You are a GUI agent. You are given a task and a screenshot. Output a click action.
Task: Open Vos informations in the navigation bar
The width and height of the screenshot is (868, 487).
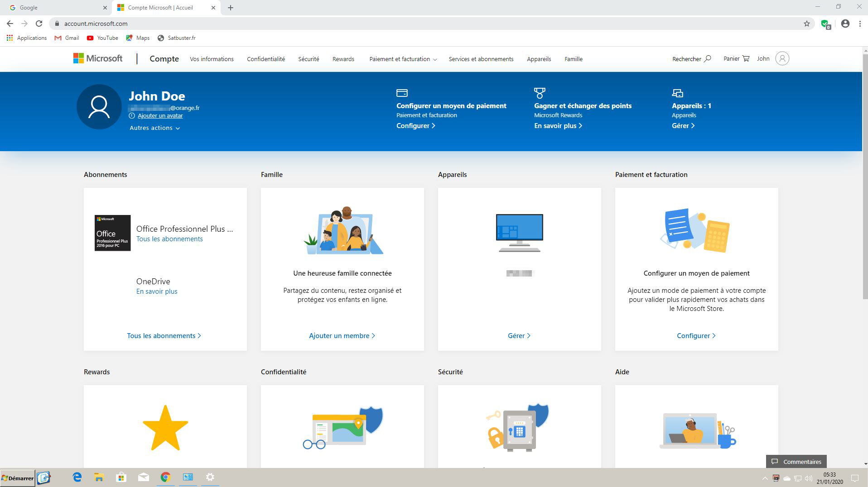point(212,59)
